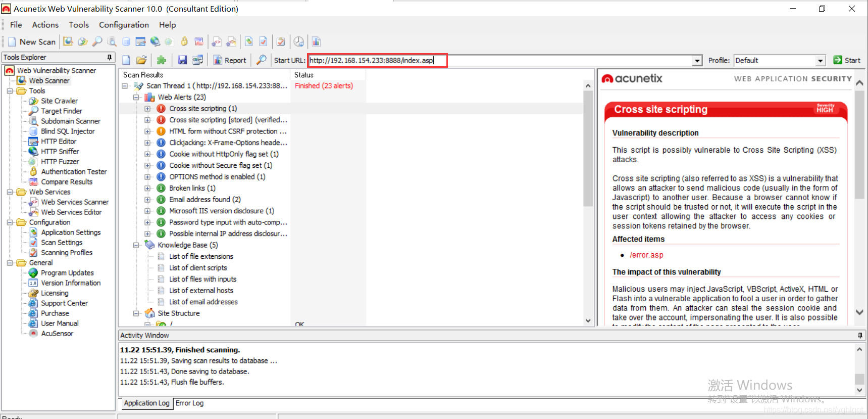Viewport: 868px width, 419px height.
Task: Click the Activity Window scrollbar down arrow
Action: [859, 390]
